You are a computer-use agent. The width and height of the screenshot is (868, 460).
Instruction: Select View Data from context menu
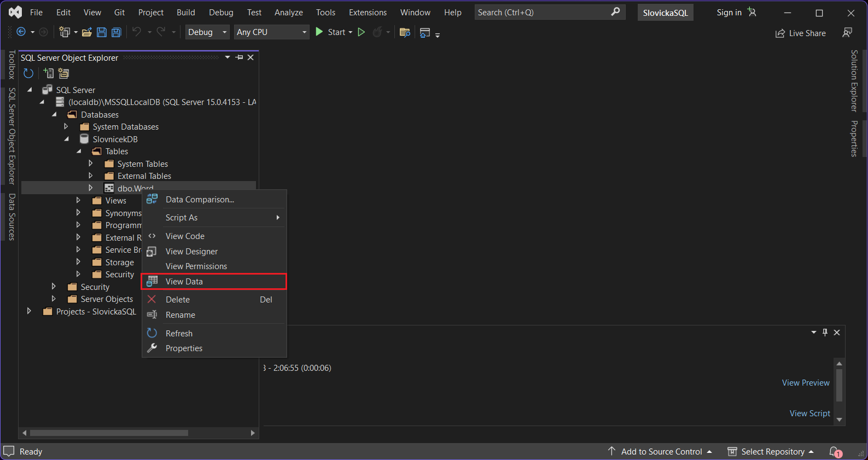pyautogui.click(x=184, y=281)
